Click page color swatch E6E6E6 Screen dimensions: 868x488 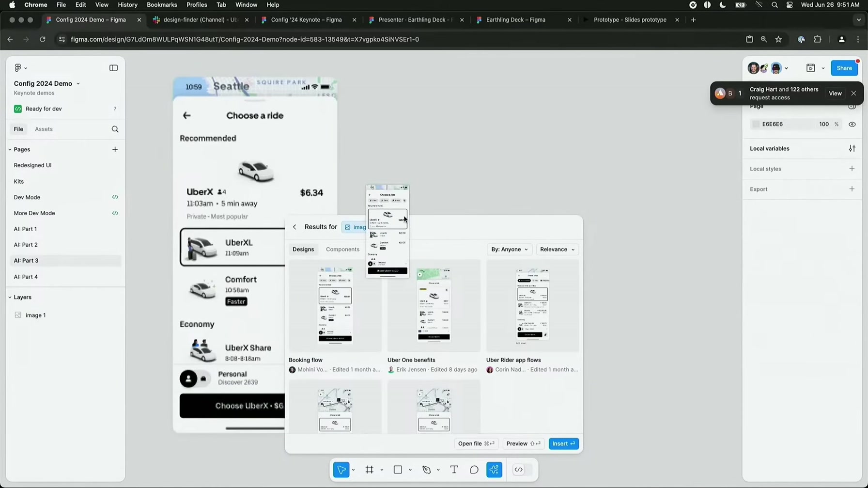coord(756,124)
